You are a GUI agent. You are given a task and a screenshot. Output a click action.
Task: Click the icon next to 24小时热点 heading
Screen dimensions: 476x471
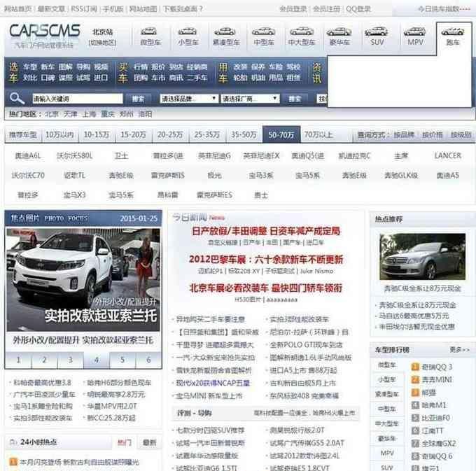13,442
